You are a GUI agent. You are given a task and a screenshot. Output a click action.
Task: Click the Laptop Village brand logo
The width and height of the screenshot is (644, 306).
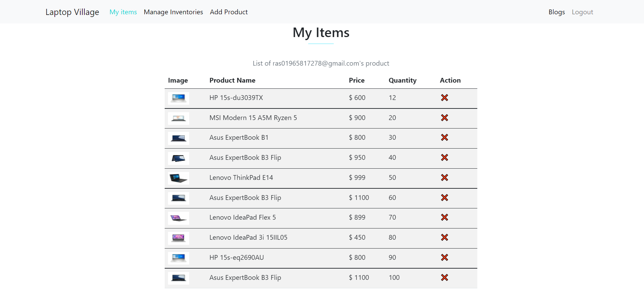pos(72,12)
